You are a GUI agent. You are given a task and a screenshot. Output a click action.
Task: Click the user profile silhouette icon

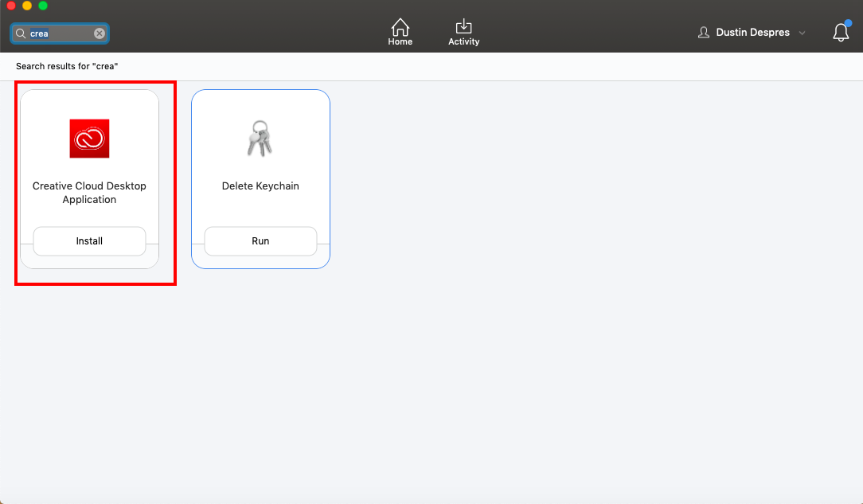pyautogui.click(x=704, y=33)
